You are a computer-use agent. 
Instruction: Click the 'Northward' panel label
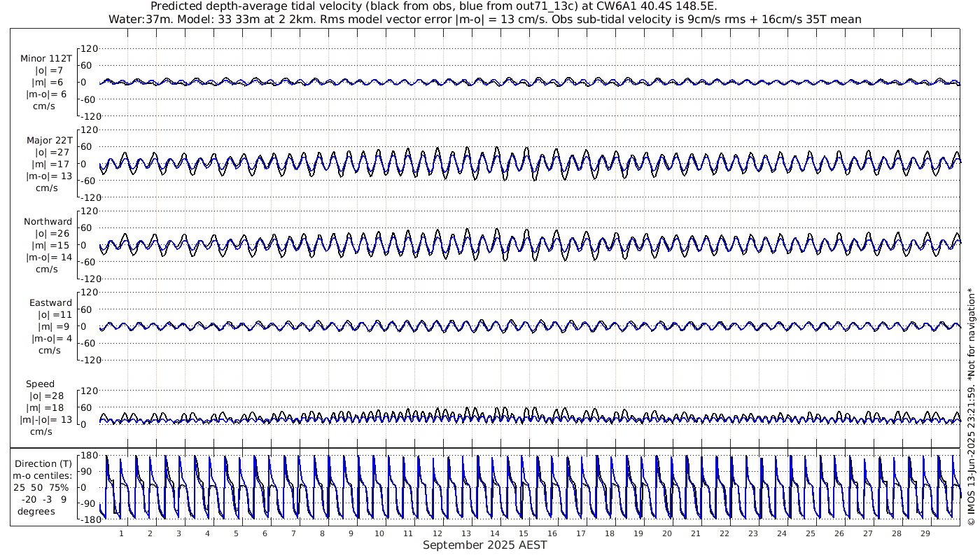(48, 221)
